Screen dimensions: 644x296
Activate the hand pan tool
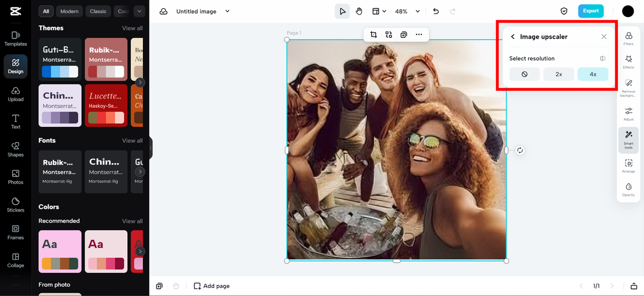(359, 11)
